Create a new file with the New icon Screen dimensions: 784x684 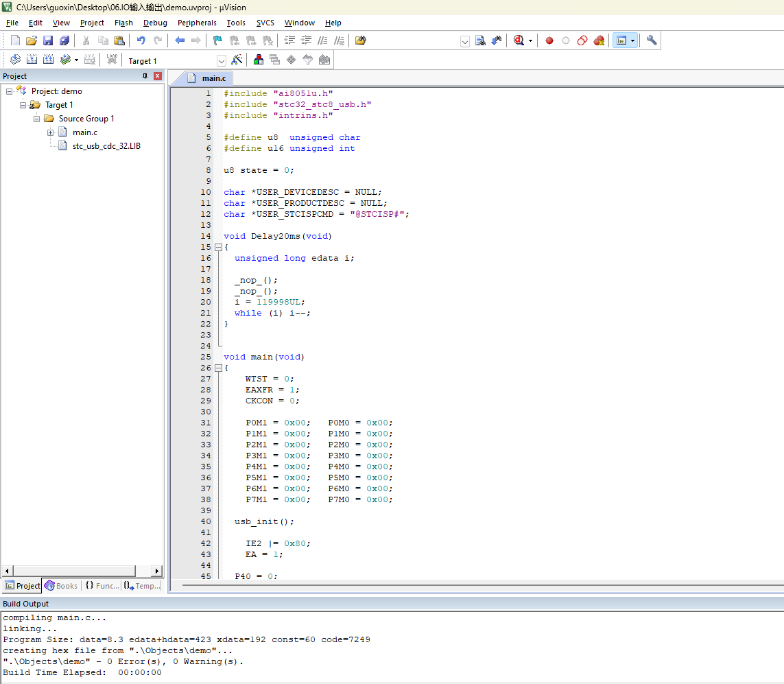pos(15,40)
